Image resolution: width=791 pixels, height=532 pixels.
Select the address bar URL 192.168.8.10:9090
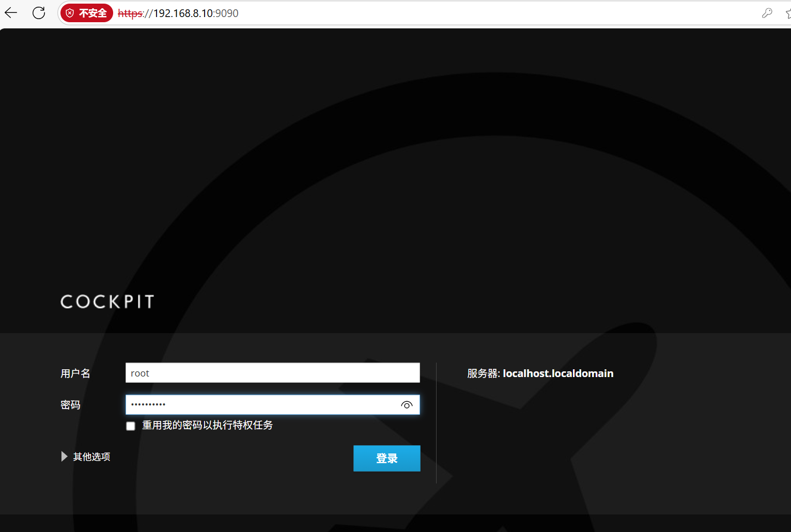point(178,13)
